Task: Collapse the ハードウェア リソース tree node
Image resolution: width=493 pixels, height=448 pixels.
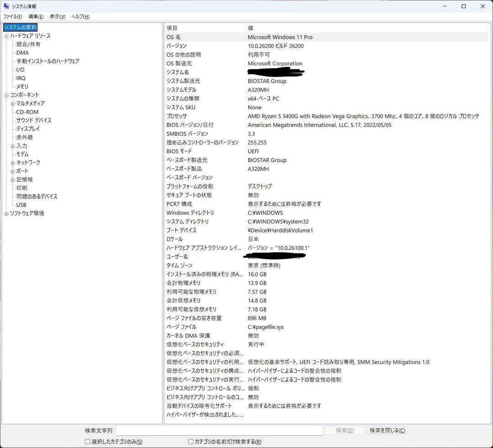Action: pyautogui.click(x=6, y=36)
